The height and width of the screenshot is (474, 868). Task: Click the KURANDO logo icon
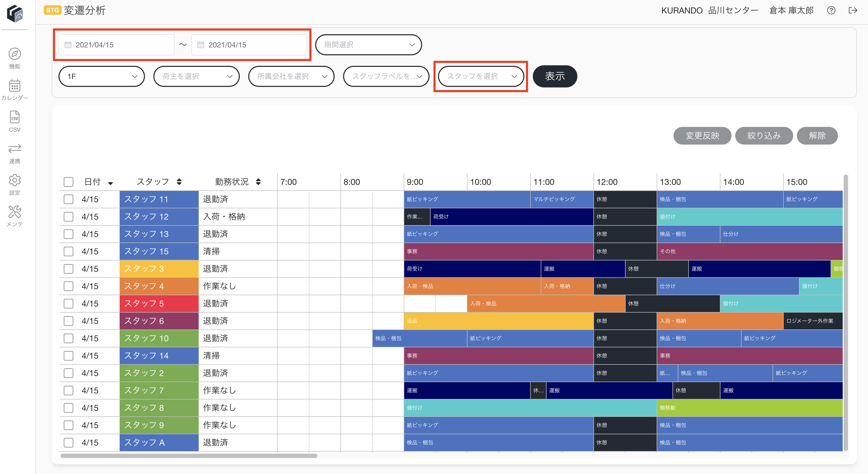[15, 13]
